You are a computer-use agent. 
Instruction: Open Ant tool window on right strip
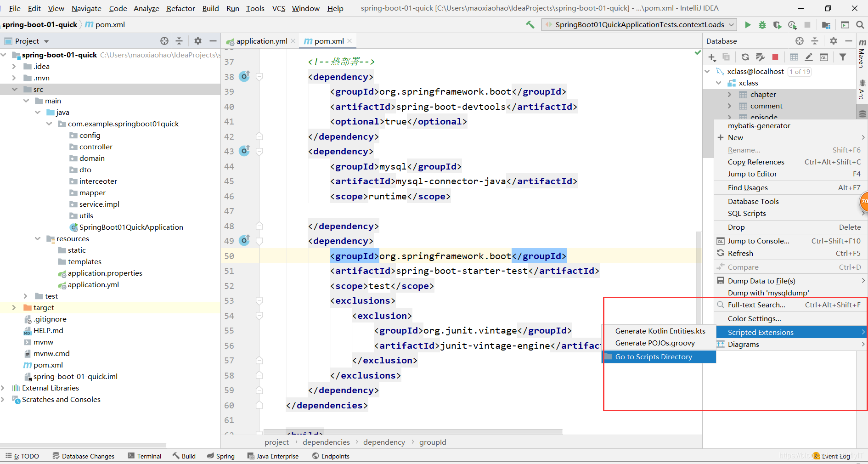click(862, 90)
